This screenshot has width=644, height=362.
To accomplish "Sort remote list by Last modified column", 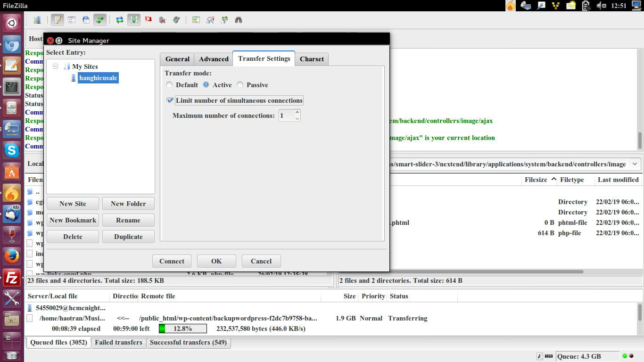I will [x=618, y=180].
